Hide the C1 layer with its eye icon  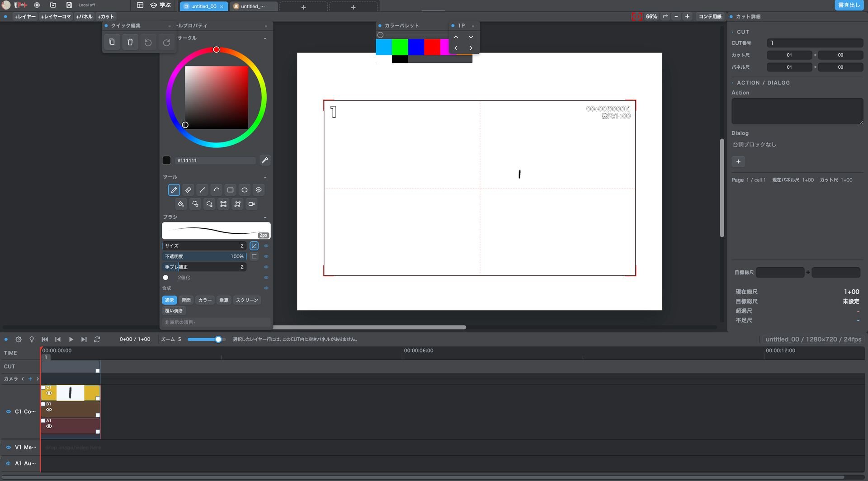(49, 393)
